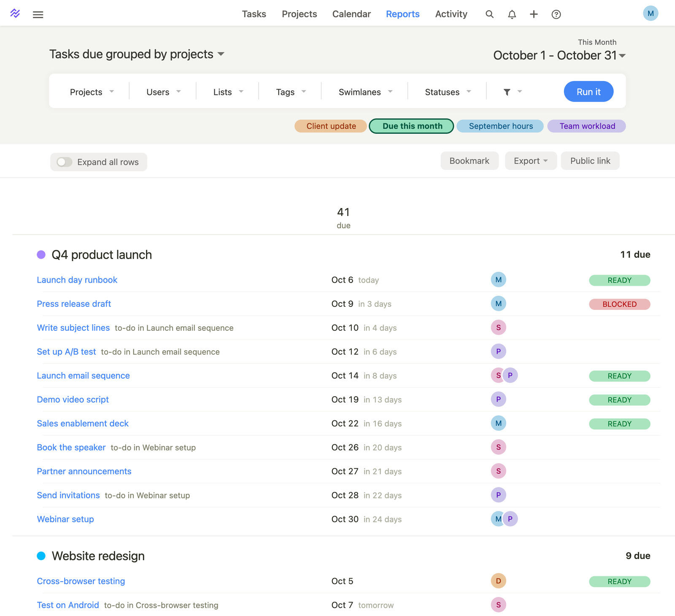Click assignee P on Demo video script
The image size is (675, 616).
tap(498, 399)
